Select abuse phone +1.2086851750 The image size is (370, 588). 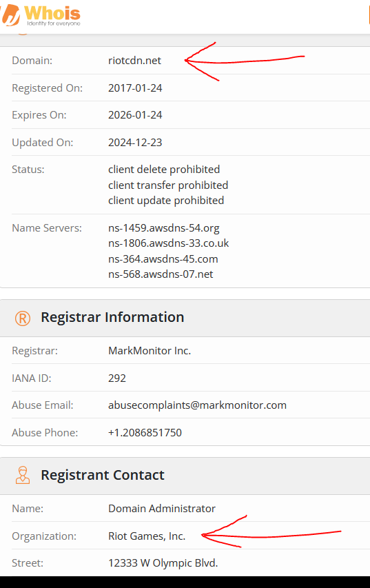pos(145,432)
